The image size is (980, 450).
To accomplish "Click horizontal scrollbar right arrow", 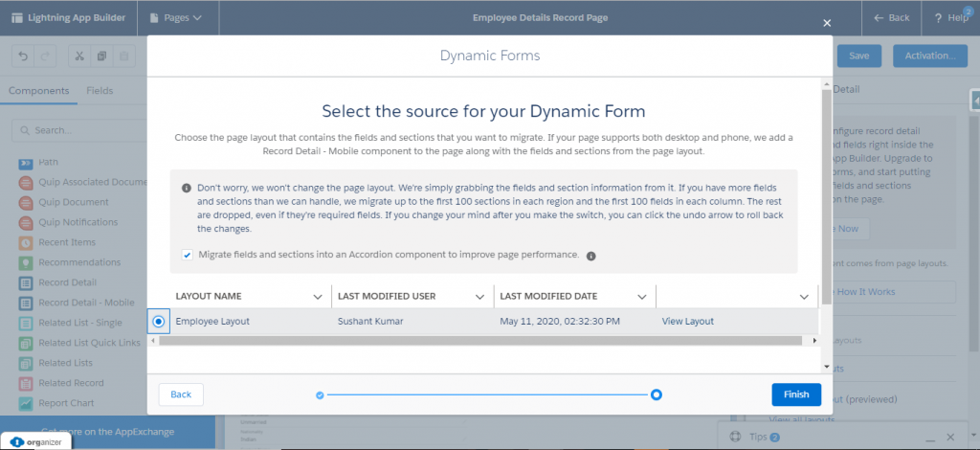I will 814,341.
